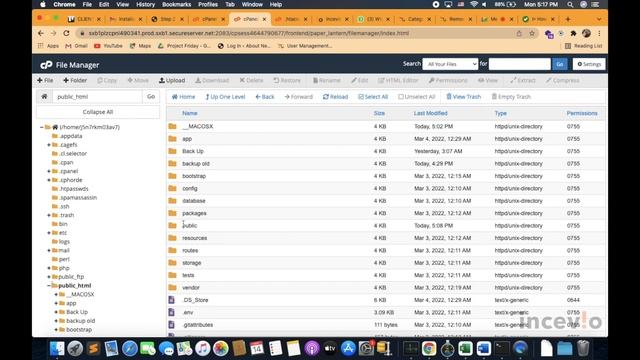Click Collapse All in the tree panel
Screen dimensions: 640x360
coord(98,112)
